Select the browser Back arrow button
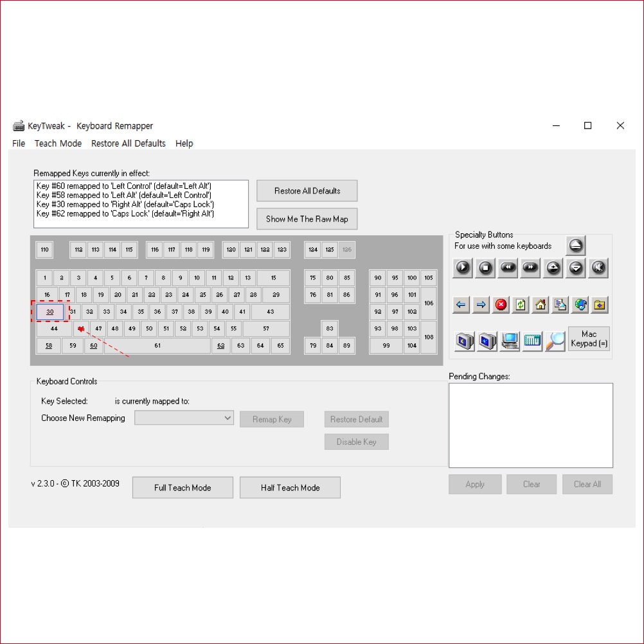 [461, 305]
